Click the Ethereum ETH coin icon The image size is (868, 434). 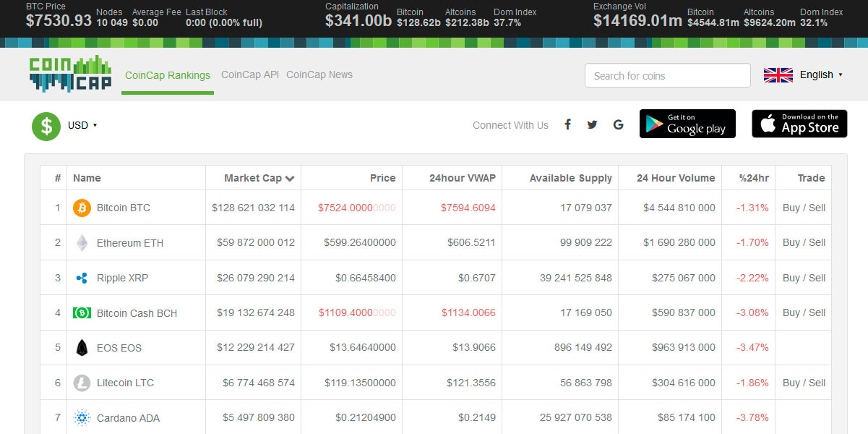[x=82, y=243]
